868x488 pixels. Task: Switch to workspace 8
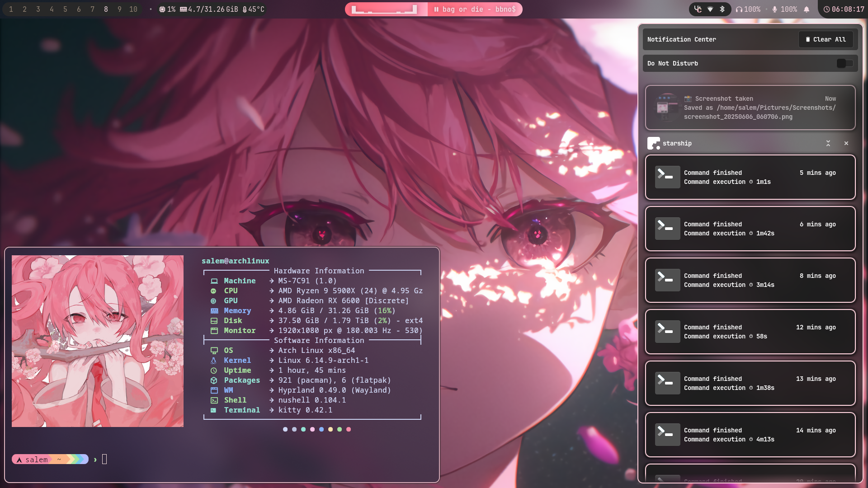[106, 9]
